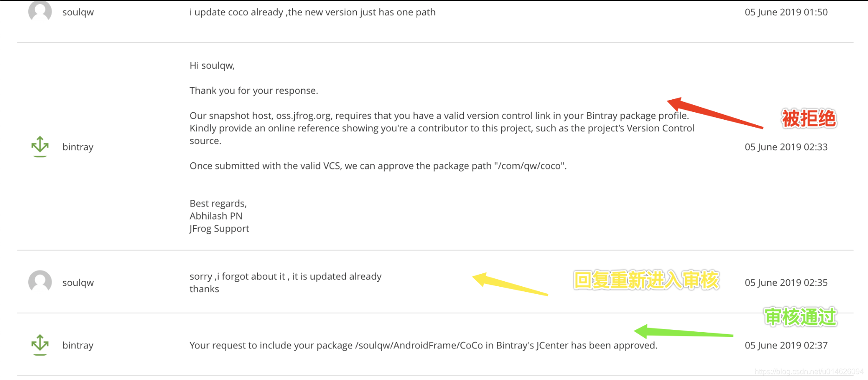This screenshot has height=380, width=868.
Task: Click the red arrow annotation
Action: (x=715, y=112)
